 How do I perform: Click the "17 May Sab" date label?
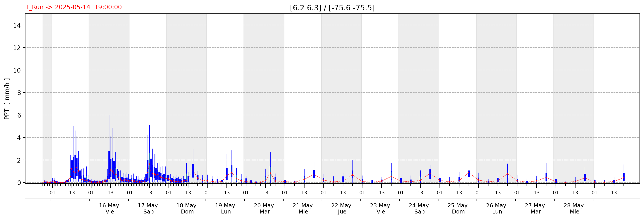pos(148,208)
